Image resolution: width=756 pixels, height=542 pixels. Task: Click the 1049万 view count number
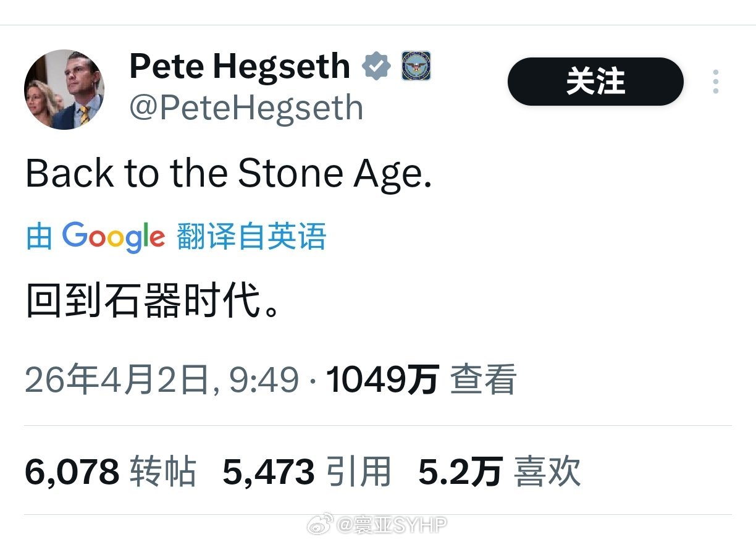pos(382,379)
